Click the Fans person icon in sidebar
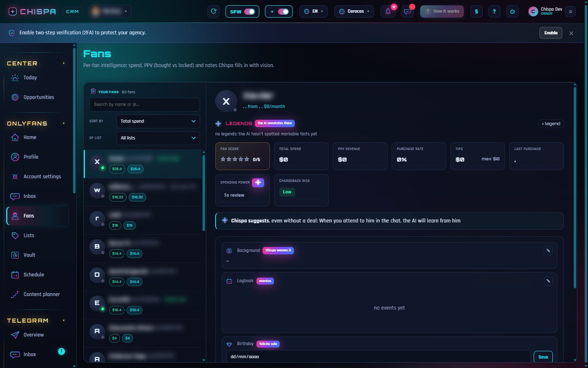This screenshot has width=588, height=368. point(15,216)
